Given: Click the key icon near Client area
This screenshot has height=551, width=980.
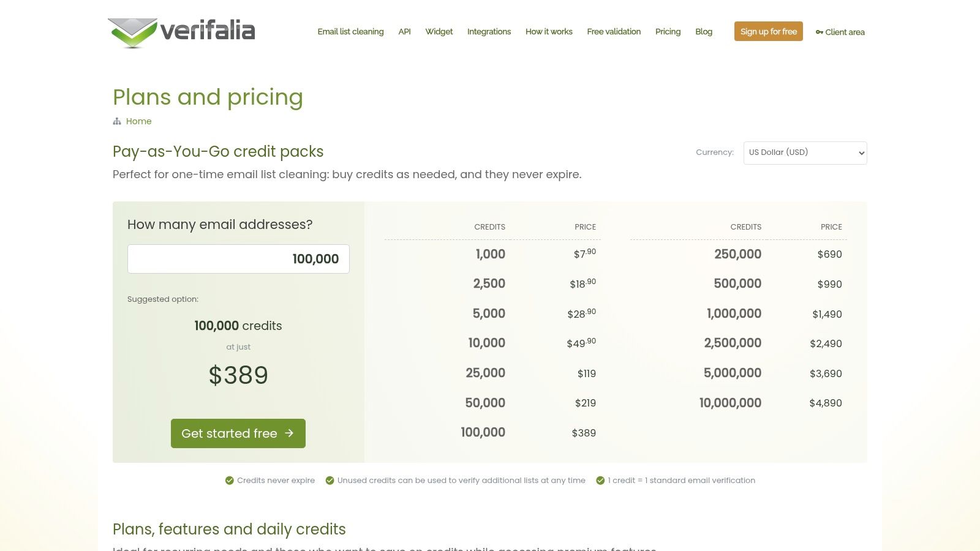Looking at the screenshot, I should 819,32.
